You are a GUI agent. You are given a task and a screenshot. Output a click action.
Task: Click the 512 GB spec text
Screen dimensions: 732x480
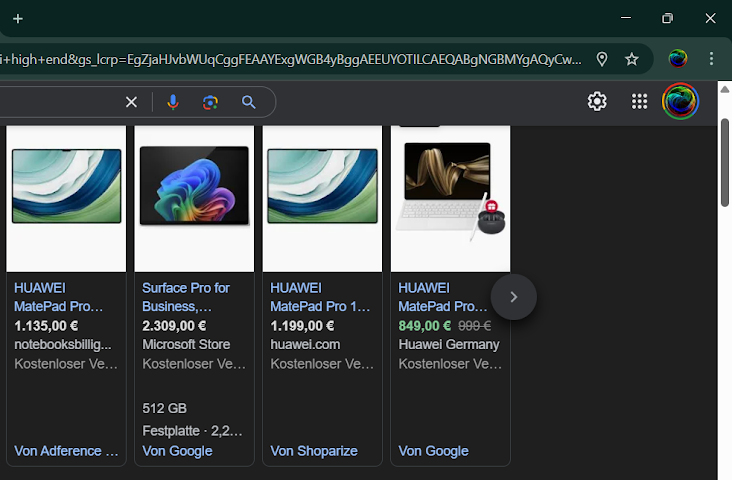click(164, 409)
